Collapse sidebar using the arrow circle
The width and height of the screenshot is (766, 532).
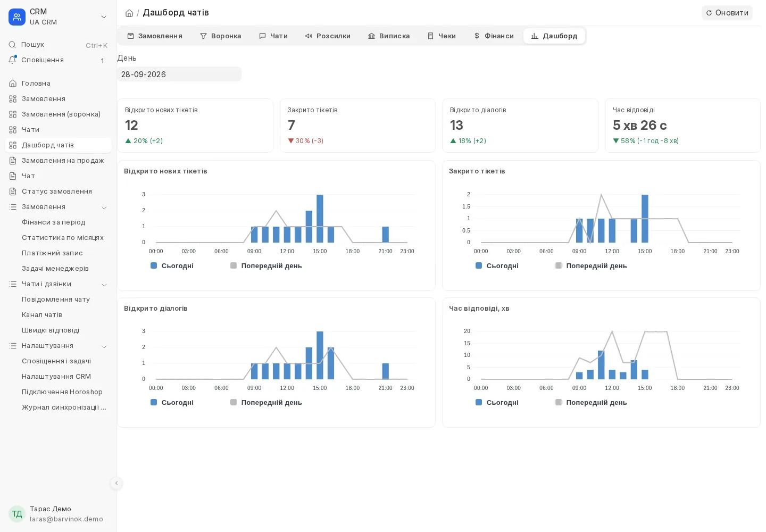(116, 483)
